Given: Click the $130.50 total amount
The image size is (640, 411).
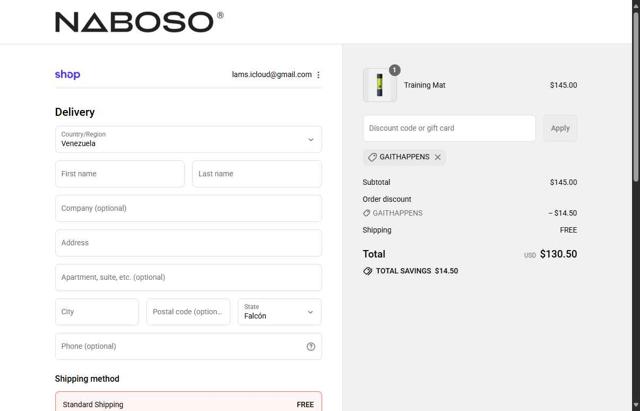Looking at the screenshot, I should 558,254.
